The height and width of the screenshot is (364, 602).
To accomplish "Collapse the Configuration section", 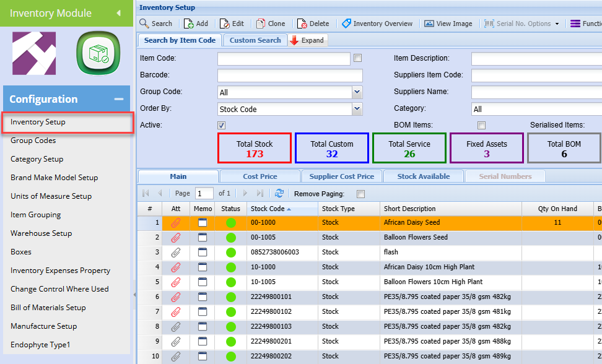I will tap(118, 99).
